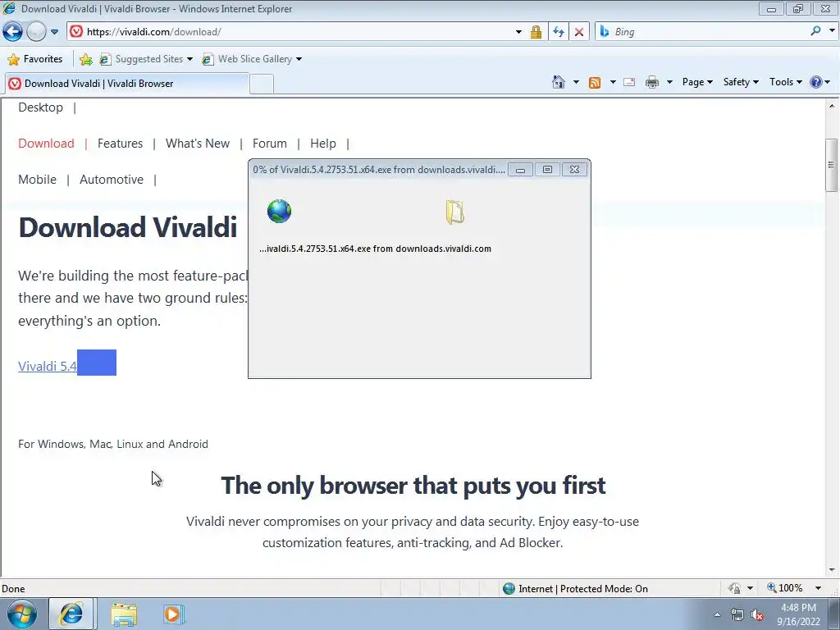
Task: Click the greyed-out Forward arrow button
Action: (x=36, y=32)
